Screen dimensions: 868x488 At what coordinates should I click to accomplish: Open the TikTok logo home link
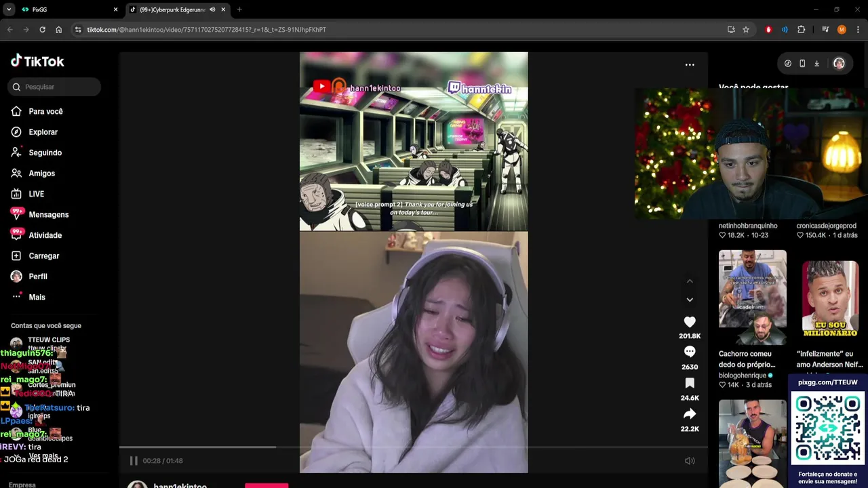pyautogui.click(x=37, y=61)
